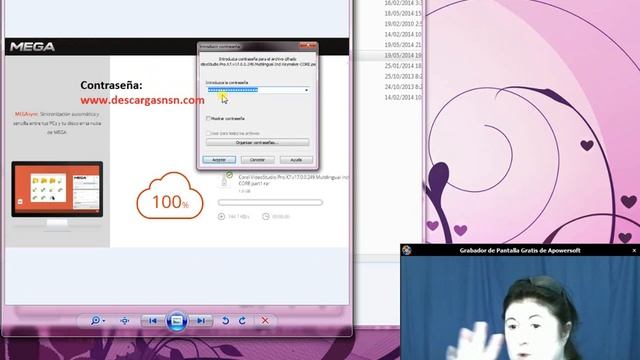Expand the password field dropdown arrow
This screenshot has height=360, width=640.
pyautogui.click(x=307, y=90)
